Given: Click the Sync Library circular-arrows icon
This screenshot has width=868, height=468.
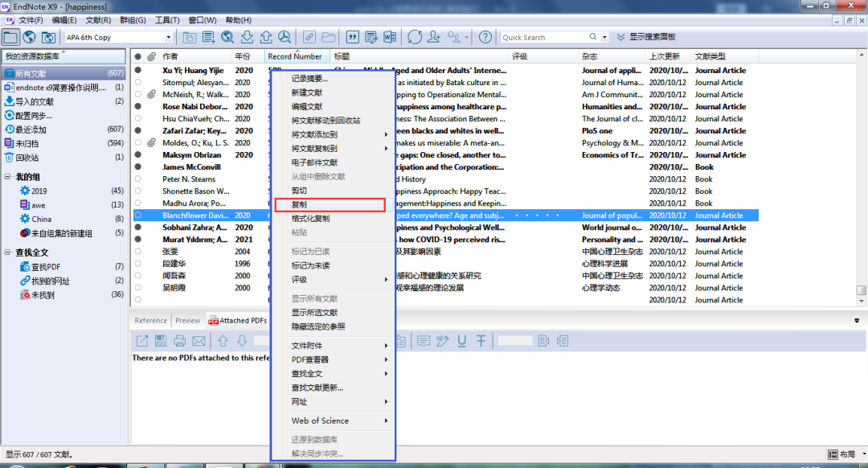Looking at the screenshot, I should (415, 37).
